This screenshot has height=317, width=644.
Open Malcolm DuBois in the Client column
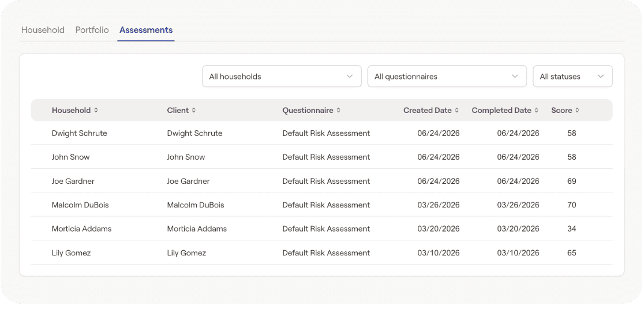point(196,205)
